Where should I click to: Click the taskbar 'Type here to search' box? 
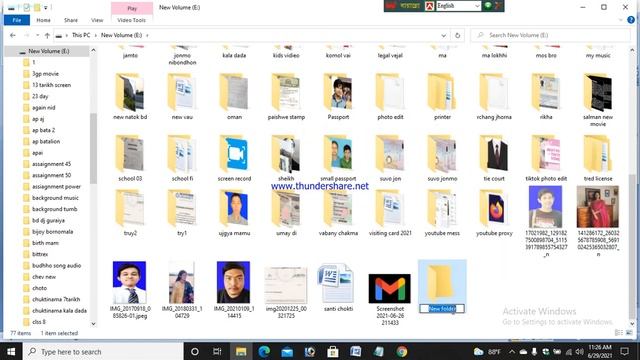(x=103, y=351)
